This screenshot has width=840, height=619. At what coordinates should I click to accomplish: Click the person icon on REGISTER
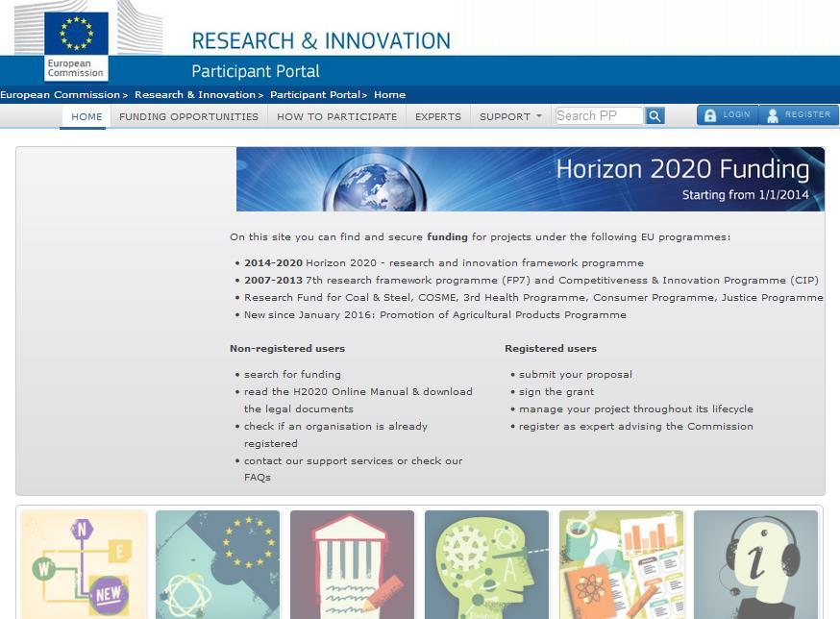(773, 115)
